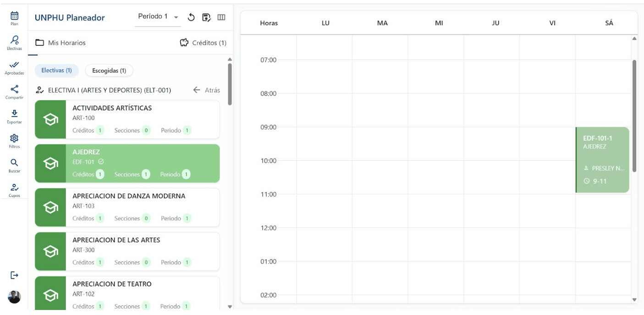Go back with the Atrás button
Image resolution: width=644 pixels, height=315 pixels.
click(x=206, y=90)
